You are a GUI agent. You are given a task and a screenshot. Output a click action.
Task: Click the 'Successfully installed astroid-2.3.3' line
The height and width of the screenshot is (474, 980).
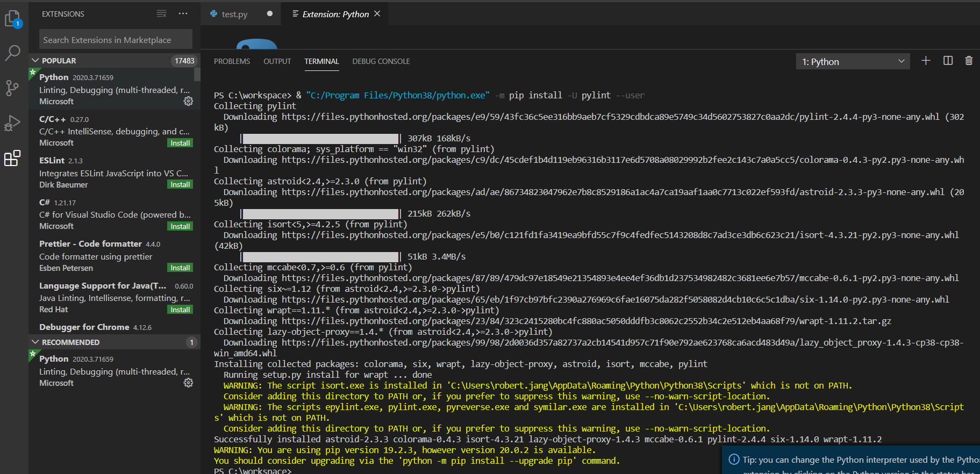[548, 439]
